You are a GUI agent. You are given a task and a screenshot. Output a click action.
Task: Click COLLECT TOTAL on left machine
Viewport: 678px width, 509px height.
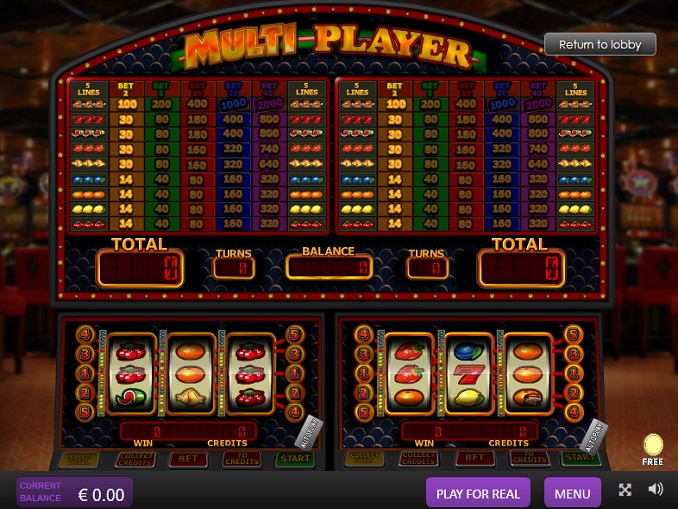(80, 459)
